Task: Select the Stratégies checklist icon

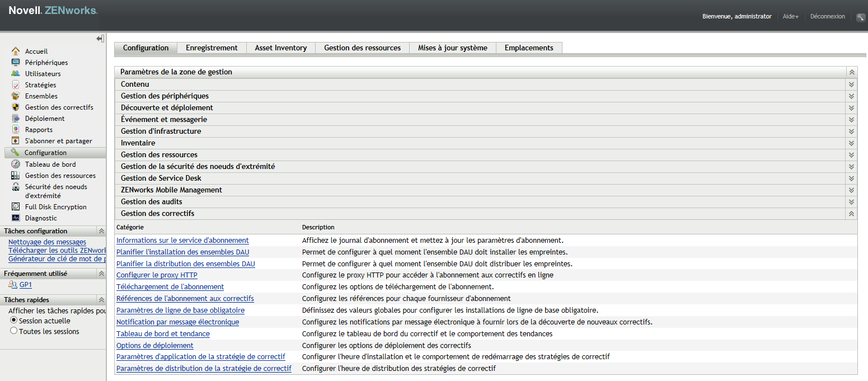Action: [x=15, y=84]
